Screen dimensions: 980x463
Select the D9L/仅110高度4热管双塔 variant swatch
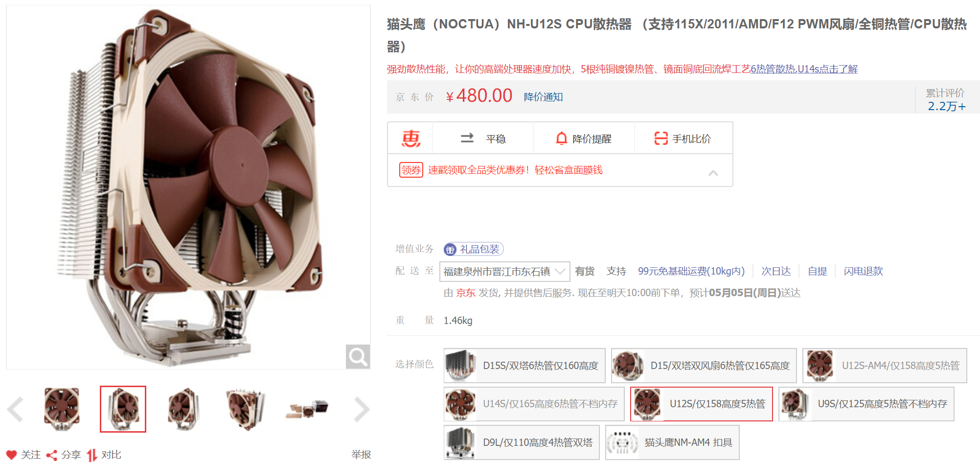[522, 442]
